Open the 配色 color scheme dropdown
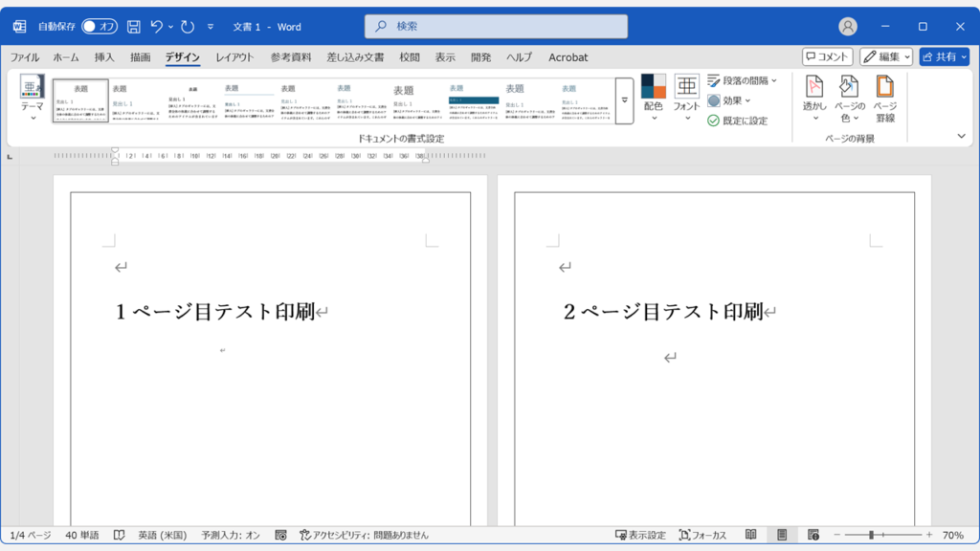Viewport: 980px width, 551px height. coord(653,98)
